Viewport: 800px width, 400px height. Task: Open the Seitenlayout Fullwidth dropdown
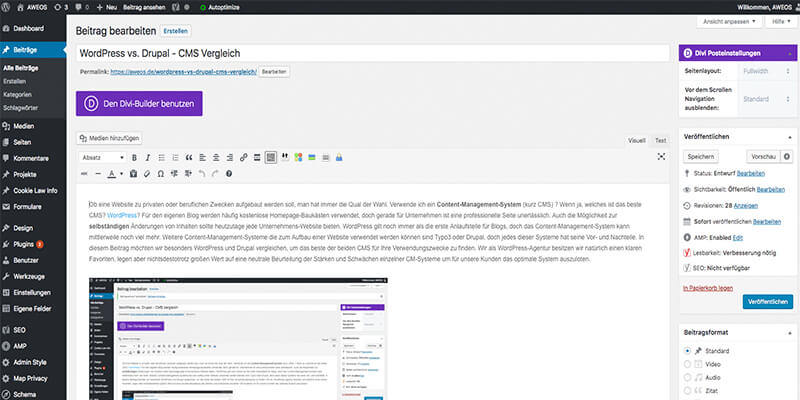click(766, 71)
